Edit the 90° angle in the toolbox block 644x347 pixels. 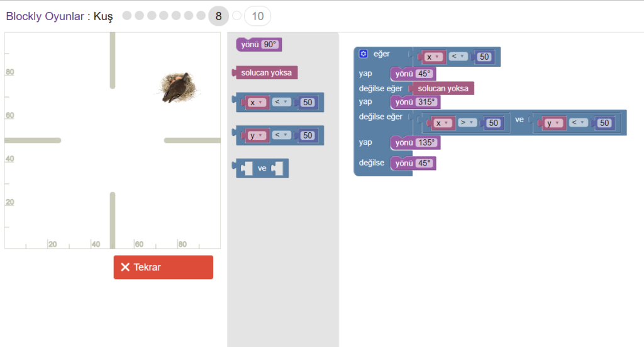tap(270, 45)
